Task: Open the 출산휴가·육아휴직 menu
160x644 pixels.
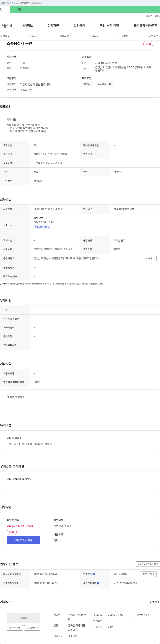Action: click(145, 25)
